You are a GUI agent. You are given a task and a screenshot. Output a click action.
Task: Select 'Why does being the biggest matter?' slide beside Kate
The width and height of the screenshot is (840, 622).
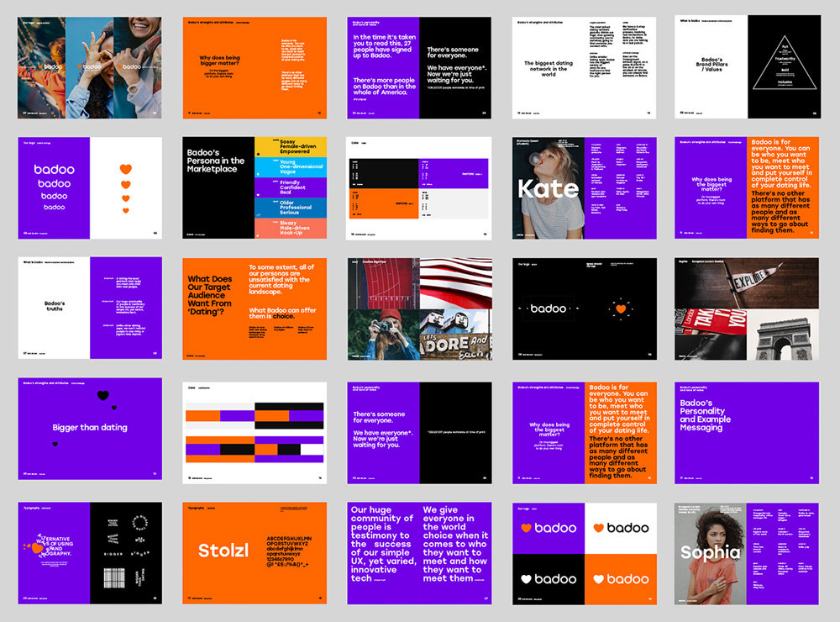coord(747,187)
